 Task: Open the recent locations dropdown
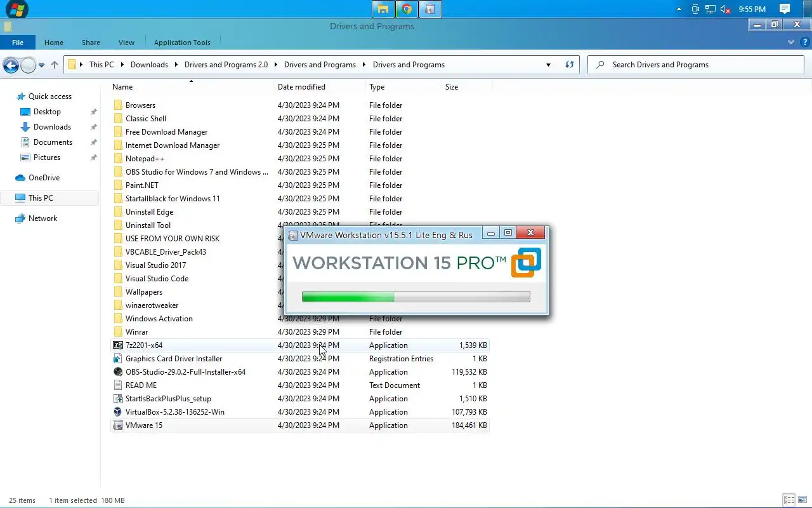pyautogui.click(x=41, y=65)
